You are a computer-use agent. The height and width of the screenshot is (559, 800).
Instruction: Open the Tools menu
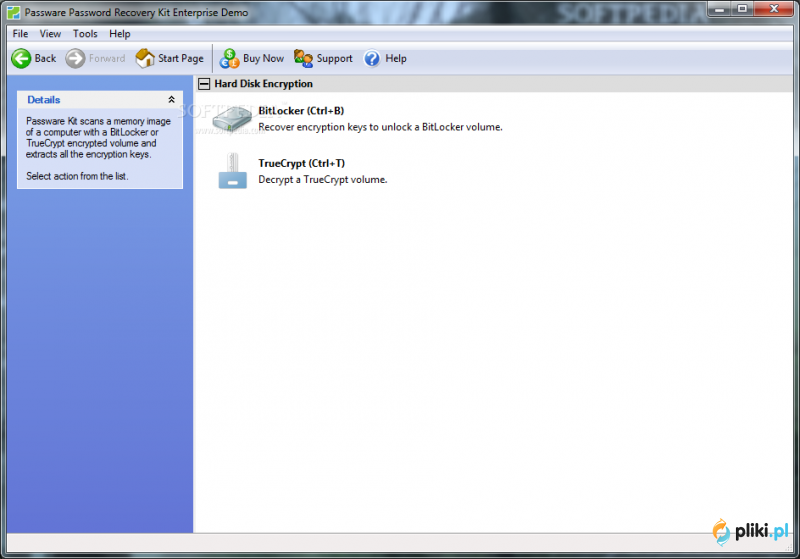(85, 34)
